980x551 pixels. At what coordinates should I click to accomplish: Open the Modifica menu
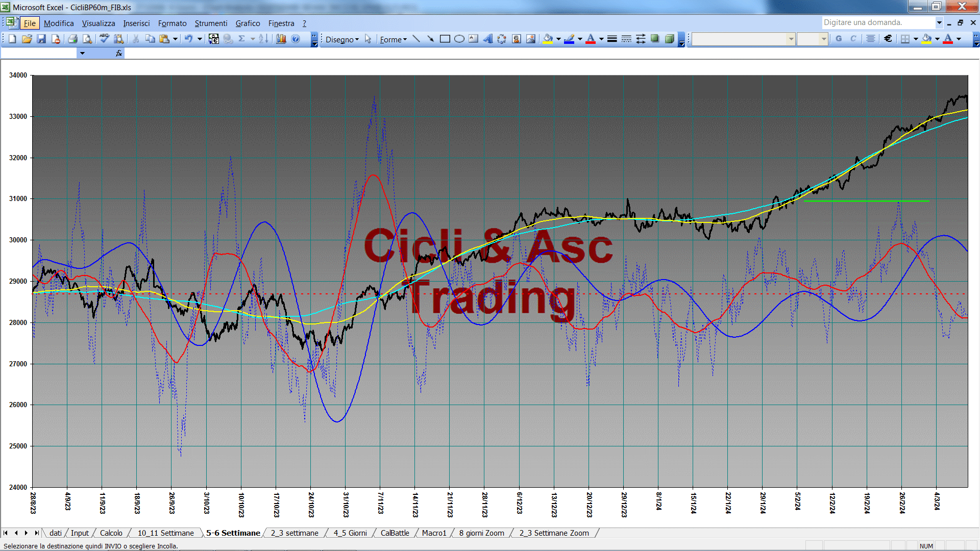[59, 23]
